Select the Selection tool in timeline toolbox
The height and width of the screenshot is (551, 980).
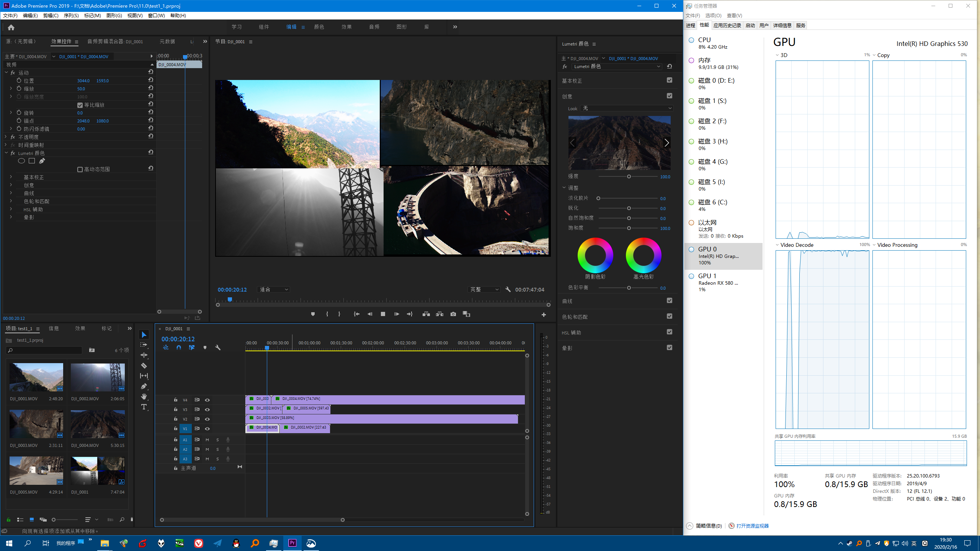pyautogui.click(x=144, y=335)
